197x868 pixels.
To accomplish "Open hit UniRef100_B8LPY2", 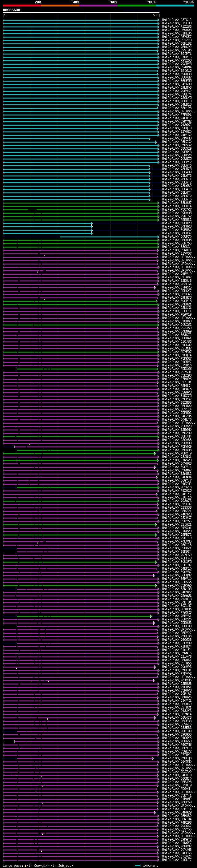I will click(177, 162).
